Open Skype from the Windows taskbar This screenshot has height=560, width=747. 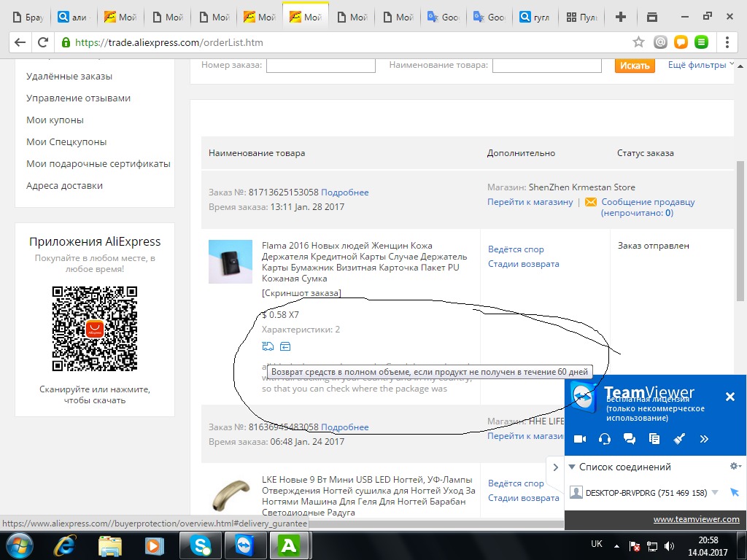[x=201, y=545]
